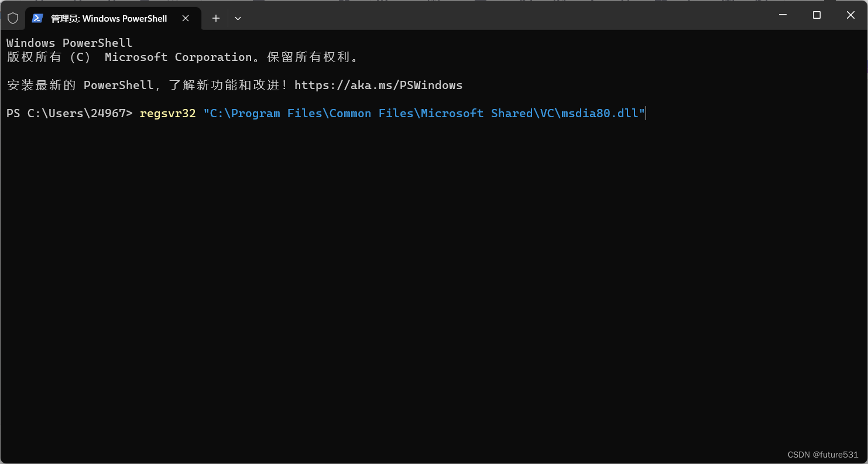Click the Windows PowerShell logo in the tab
Screen dimensions: 868x464
pos(37,18)
